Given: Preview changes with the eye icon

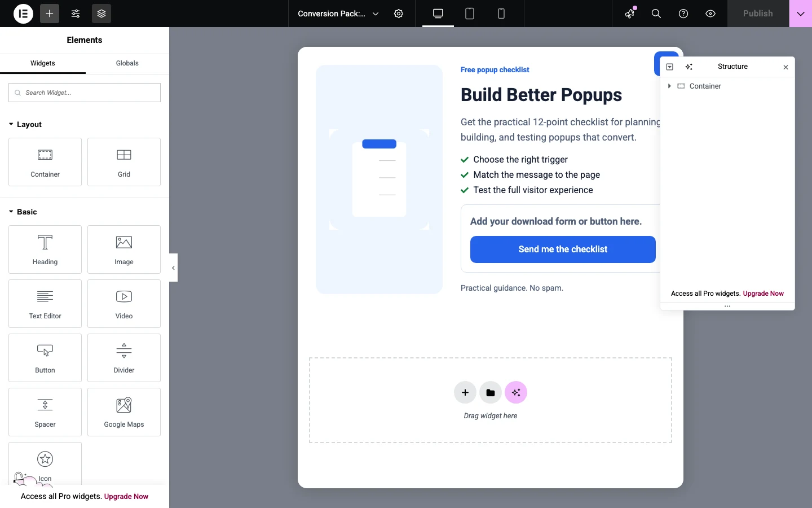Looking at the screenshot, I should 711,14.
